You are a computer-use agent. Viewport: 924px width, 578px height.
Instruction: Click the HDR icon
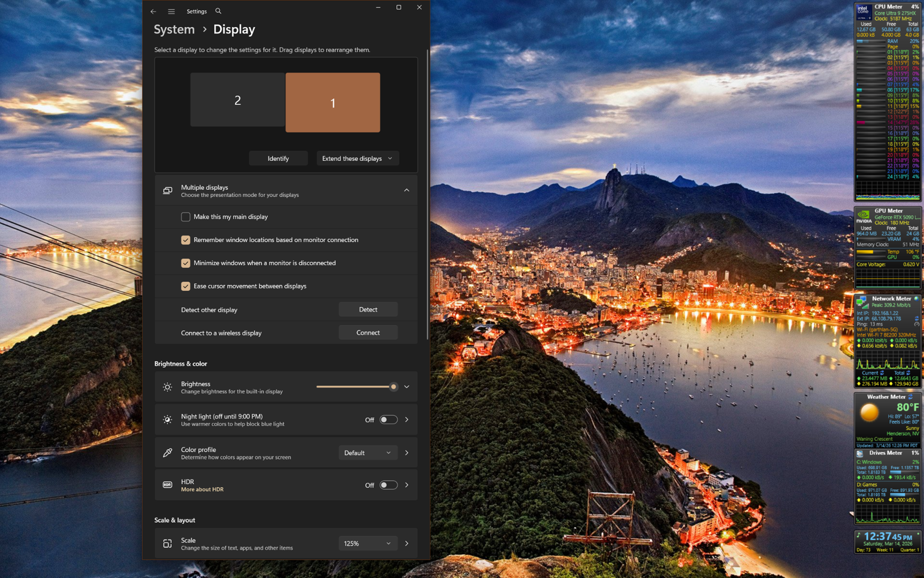(167, 485)
